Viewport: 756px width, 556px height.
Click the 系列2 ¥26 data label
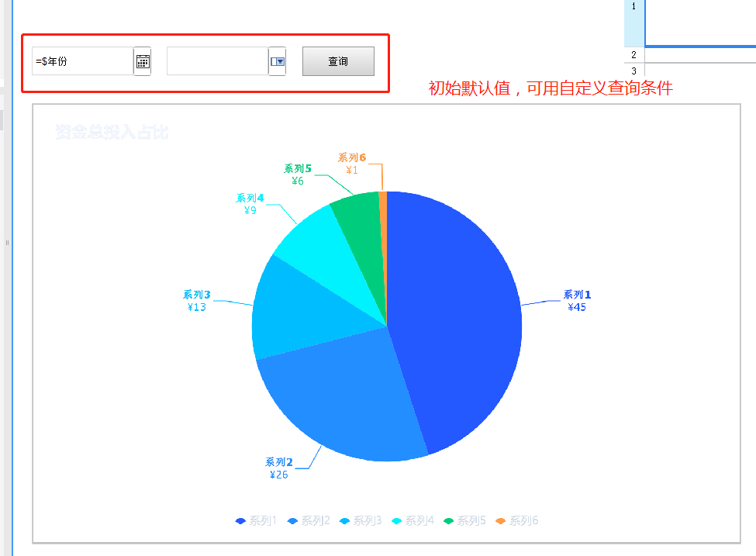pos(278,468)
